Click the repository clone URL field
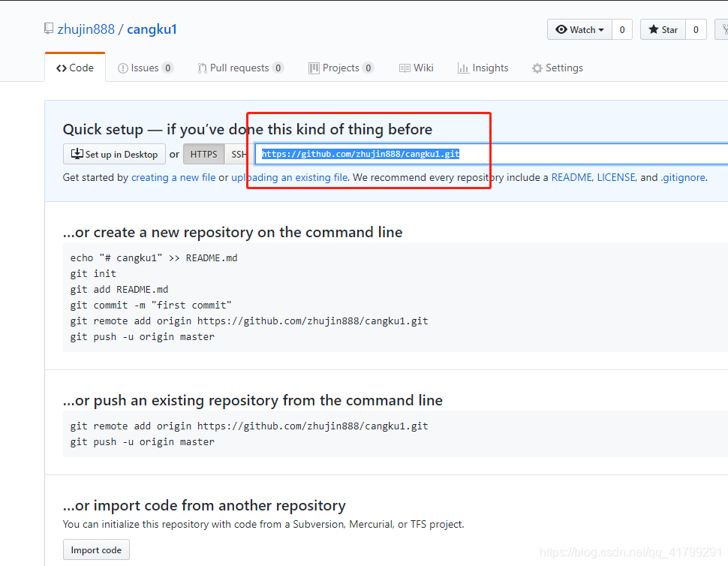728x566 pixels. coord(492,154)
